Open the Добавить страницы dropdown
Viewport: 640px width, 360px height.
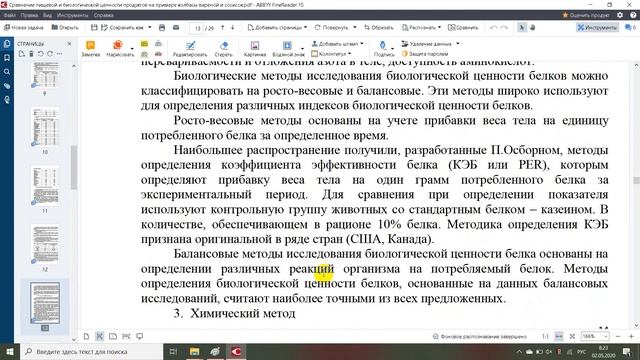[277, 27]
